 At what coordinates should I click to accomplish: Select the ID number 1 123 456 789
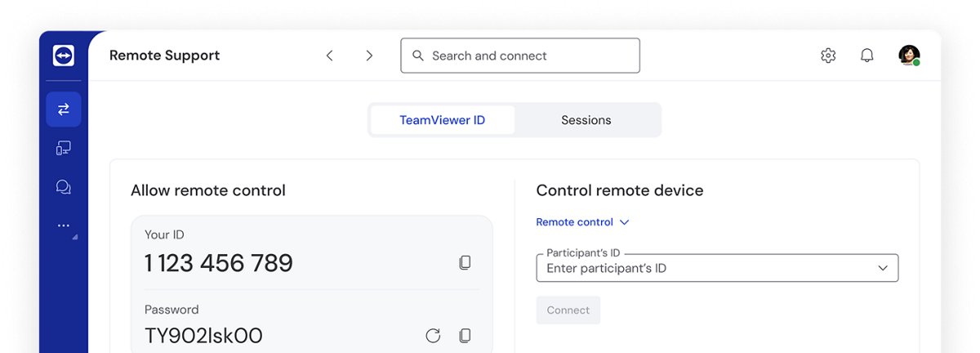coord(219,263)
